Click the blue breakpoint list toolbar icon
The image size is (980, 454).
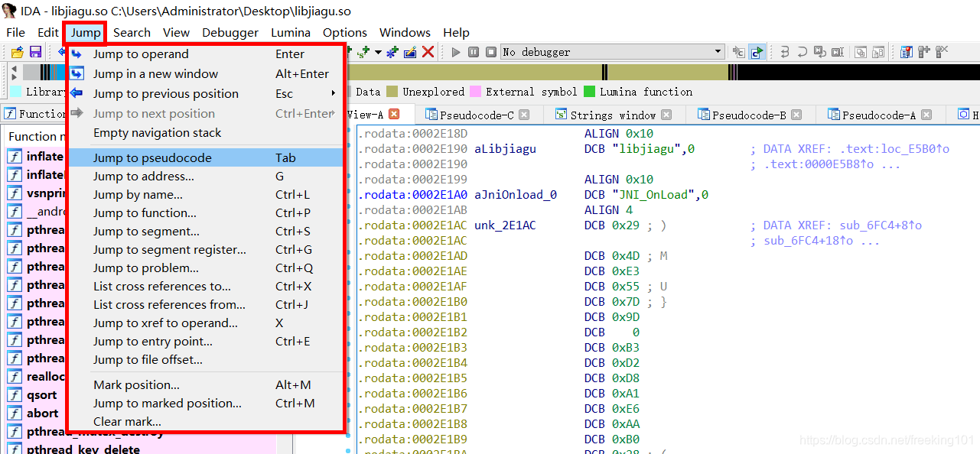click(x=907, y=52)
